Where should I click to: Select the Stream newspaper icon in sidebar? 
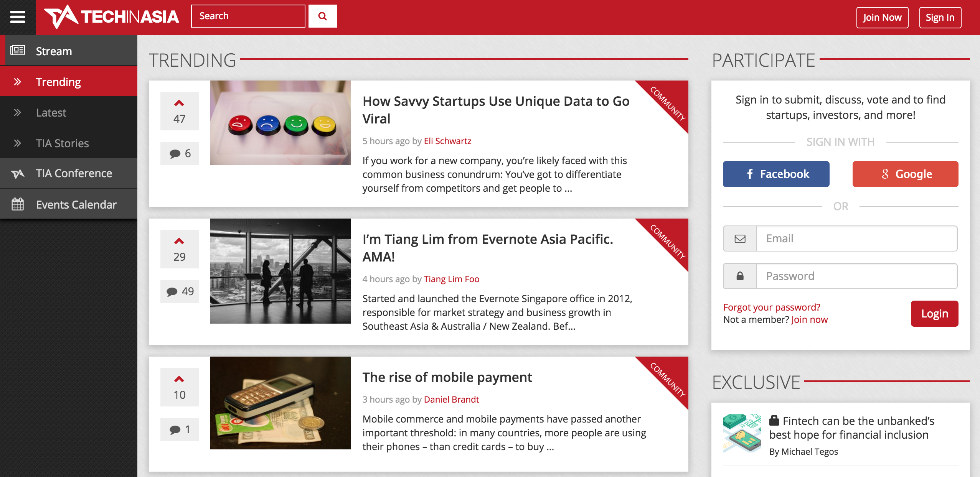tap(17, 50)
